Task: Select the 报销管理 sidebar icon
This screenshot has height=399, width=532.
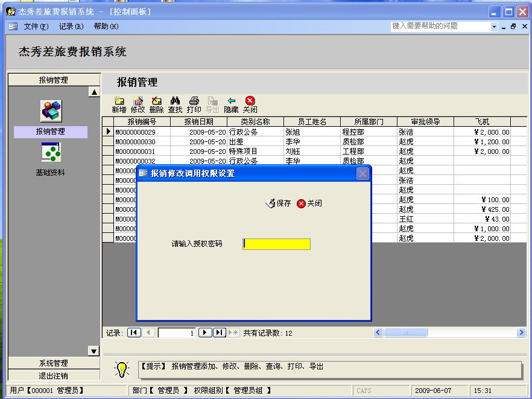Action: [51, 111]
